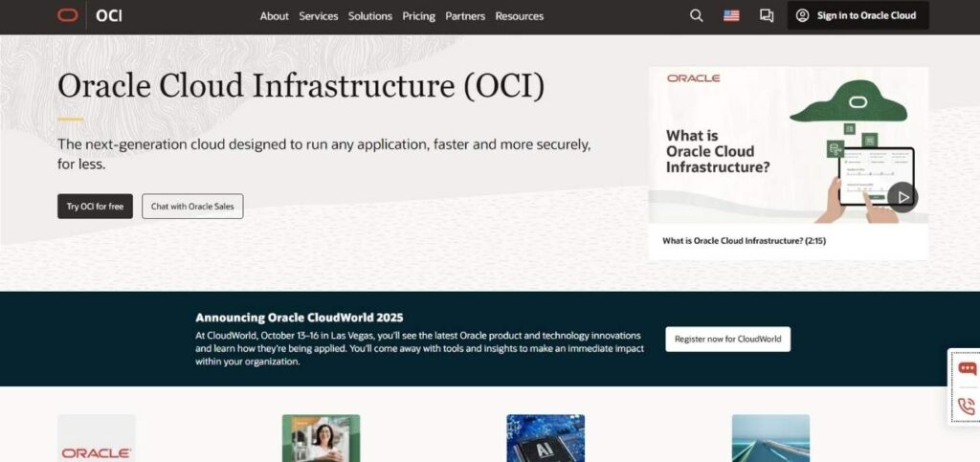
Task: Click the CloudWorld October 13–16 description paragraph
Action: tap(419, 348)
